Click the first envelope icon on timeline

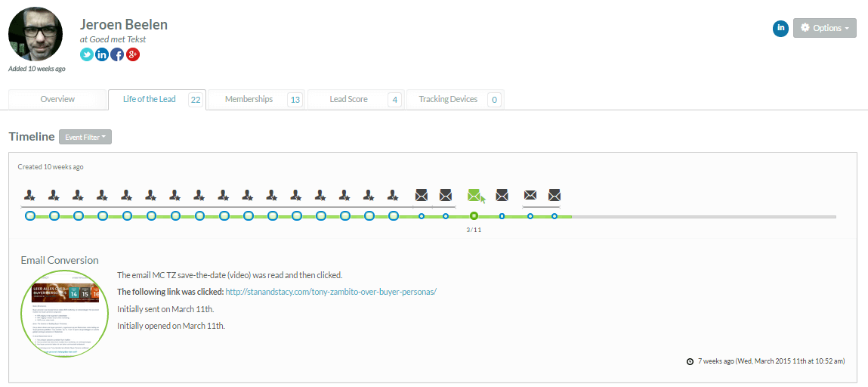(x=422, y=195)
